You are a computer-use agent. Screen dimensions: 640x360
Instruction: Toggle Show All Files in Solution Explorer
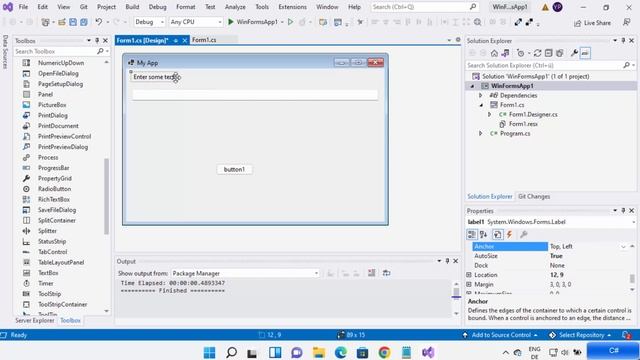[560, 53]
